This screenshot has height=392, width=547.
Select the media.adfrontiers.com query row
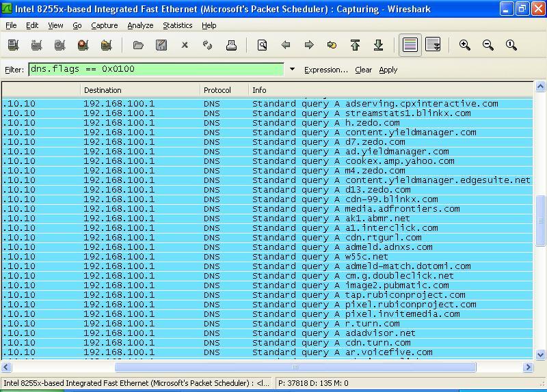point(267,209)
